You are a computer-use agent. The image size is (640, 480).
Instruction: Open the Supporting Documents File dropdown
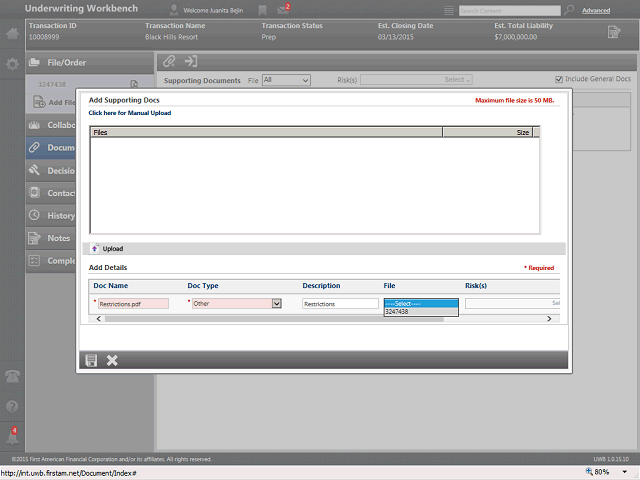[286, 80]
